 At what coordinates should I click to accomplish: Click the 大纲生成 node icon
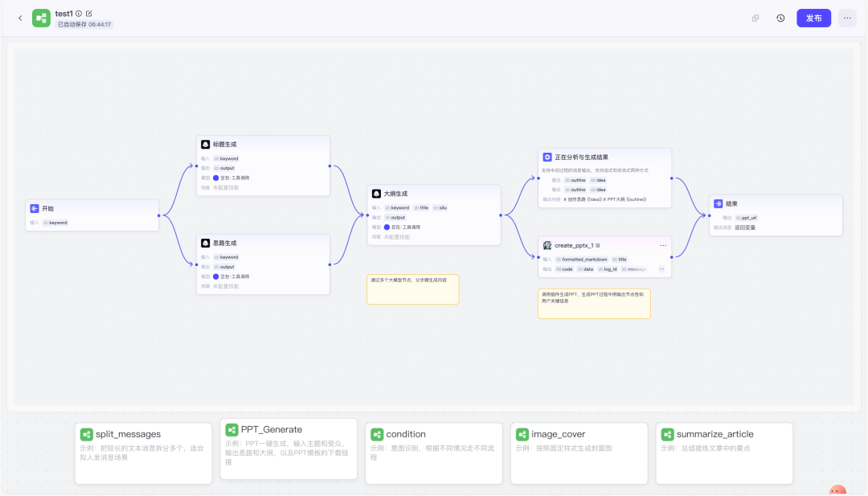click(x=376, y=194)
